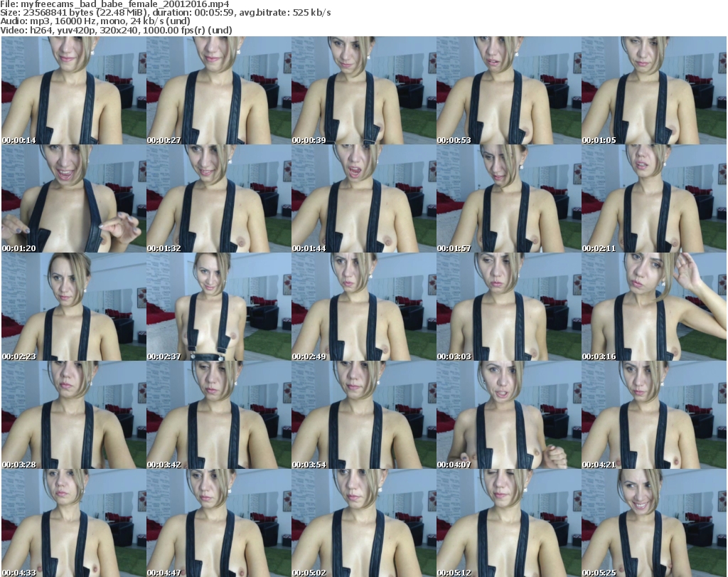
Task: Click the frame stamped 00:04:33
Action: pos(74,523)
